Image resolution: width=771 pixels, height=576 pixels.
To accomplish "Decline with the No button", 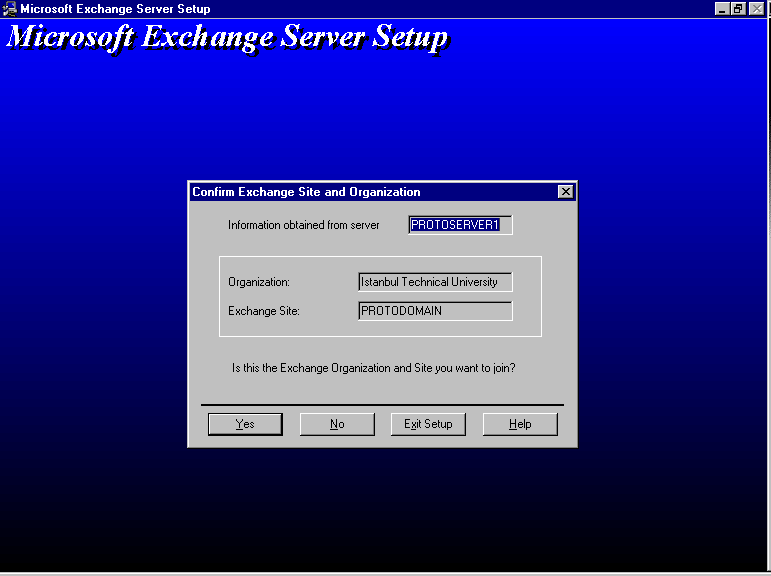I will [x=337, y=424].
